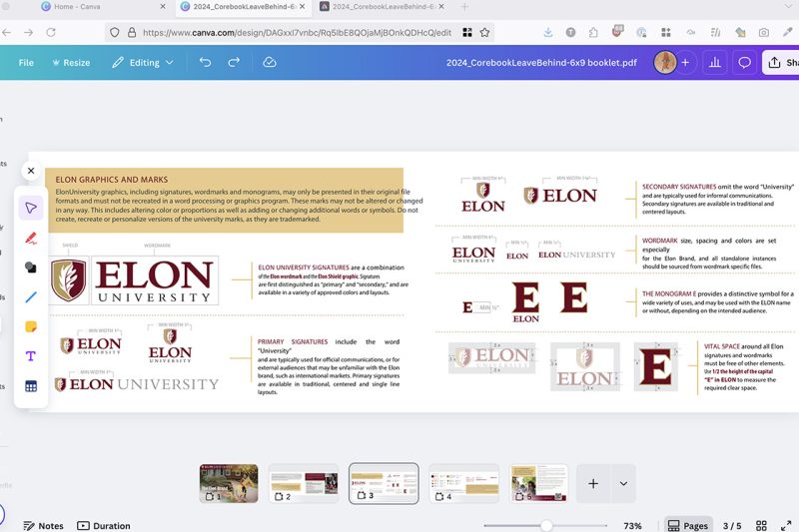Close the floating drawing toolbar

[31, 171]
